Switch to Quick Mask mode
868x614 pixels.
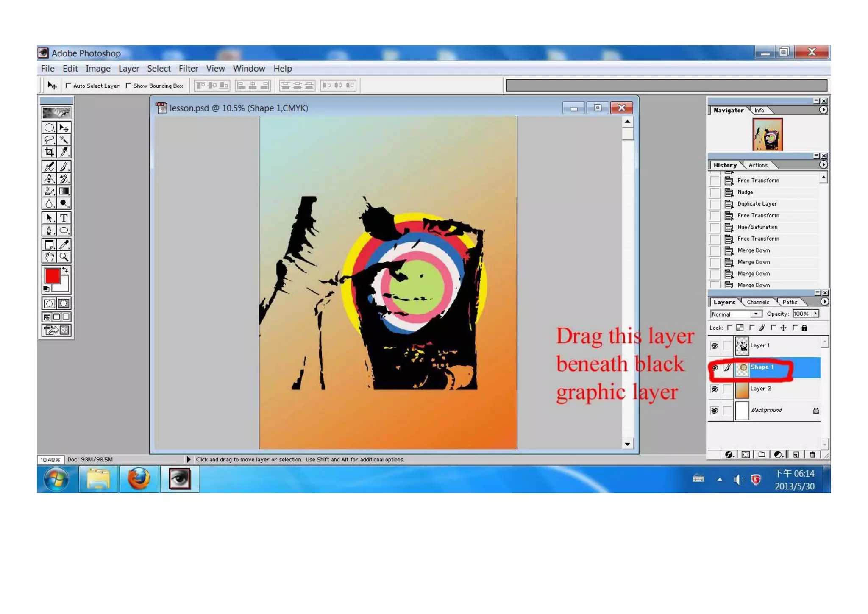point(64,303)
